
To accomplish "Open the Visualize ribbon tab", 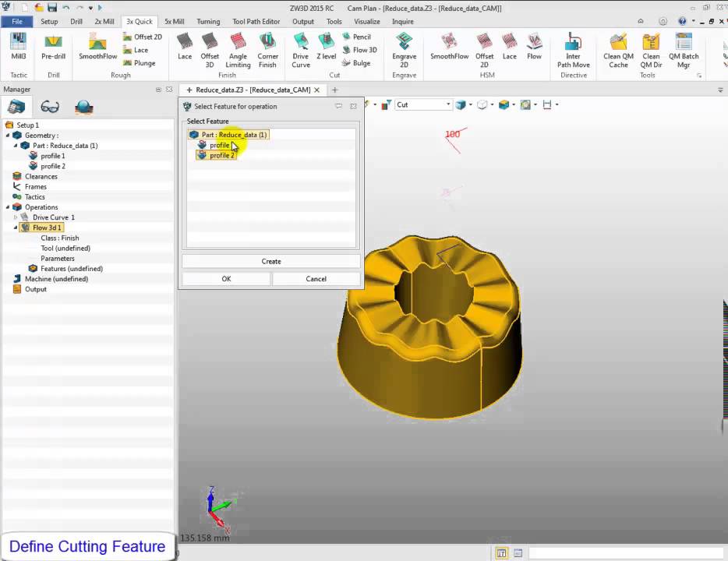I will [367, 21].
